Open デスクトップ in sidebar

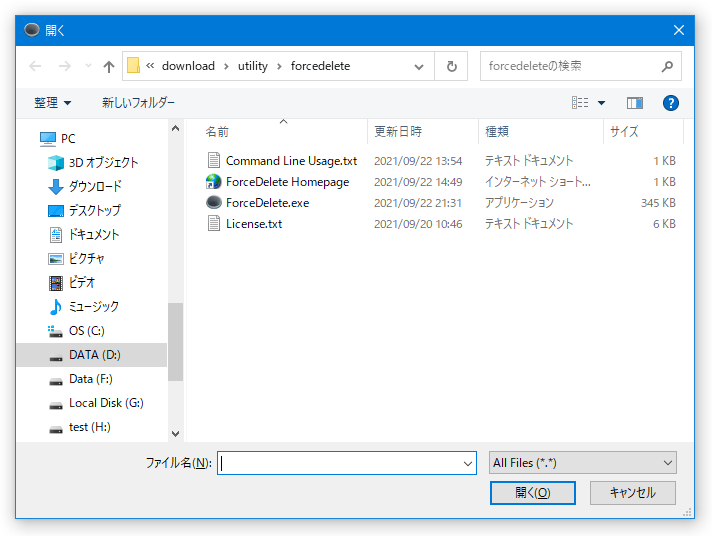pyautogui.click(x=94, y=210)
